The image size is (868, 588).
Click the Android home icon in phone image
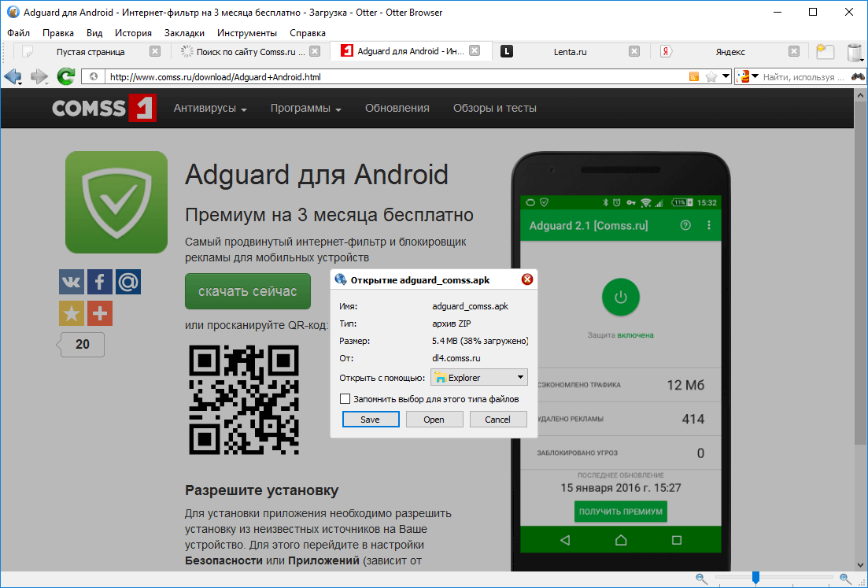(621, 540)
